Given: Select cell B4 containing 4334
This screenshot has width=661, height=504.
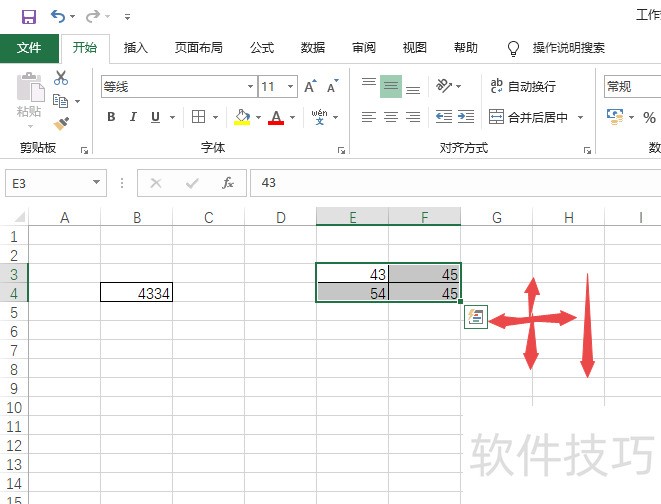Looking at the screenshot, I should pos(136,293).
